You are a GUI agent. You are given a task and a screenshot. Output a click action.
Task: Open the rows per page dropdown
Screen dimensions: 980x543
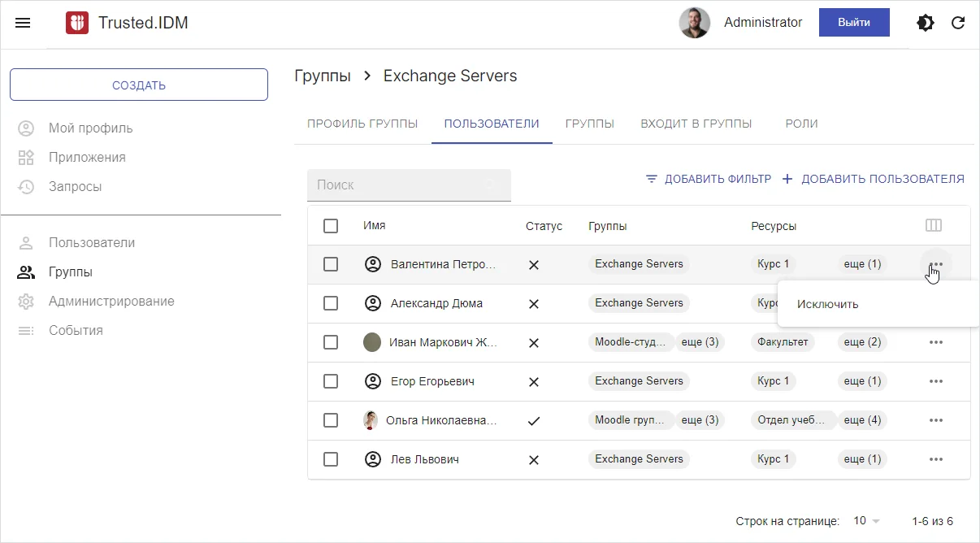[x=866, y=521]
